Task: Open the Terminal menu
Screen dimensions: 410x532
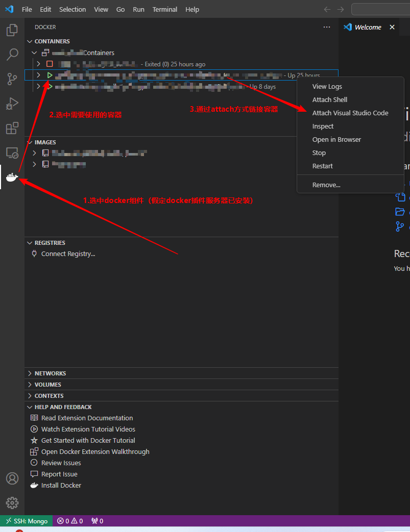Action: [x=165, y=10]
